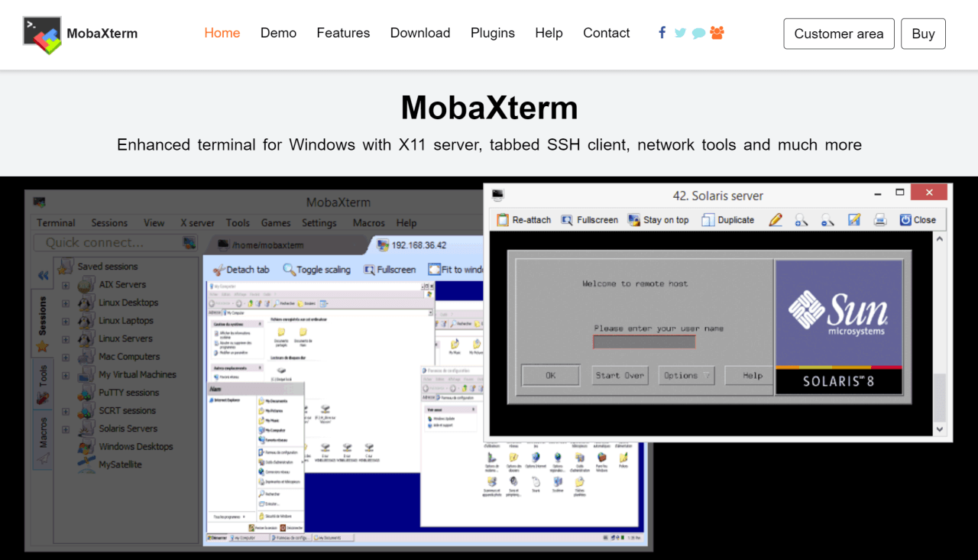978x560 pixels.
Task: Open the Contact nav link
Action: (x=607, y=33)
